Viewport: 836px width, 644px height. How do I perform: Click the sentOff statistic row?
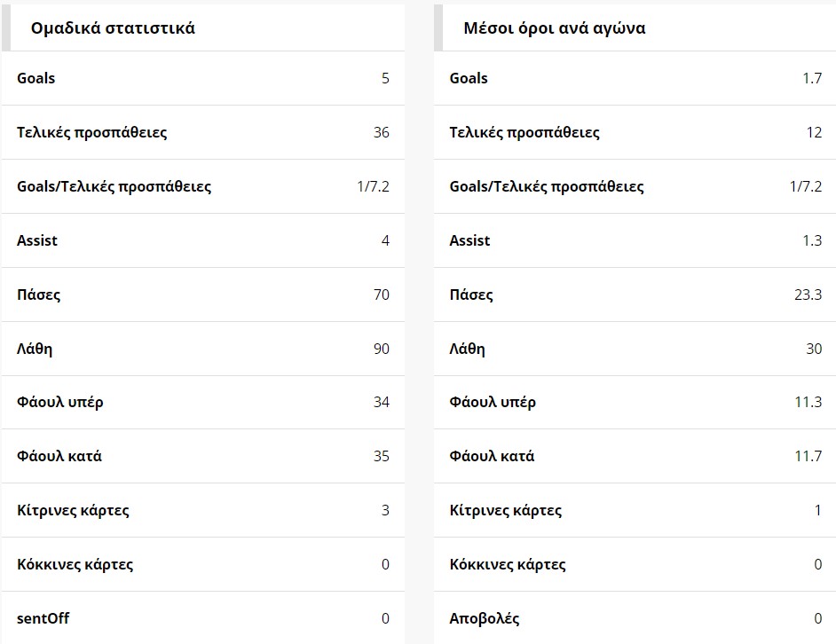[203, 618]
